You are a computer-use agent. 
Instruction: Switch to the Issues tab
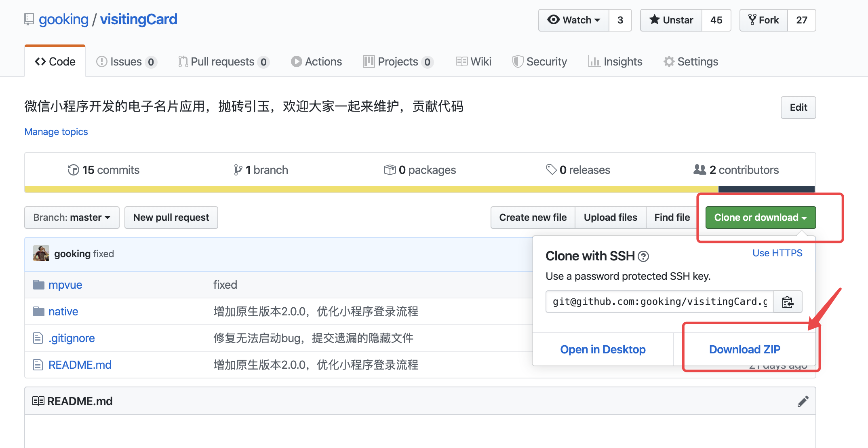[x=126, y=62]
